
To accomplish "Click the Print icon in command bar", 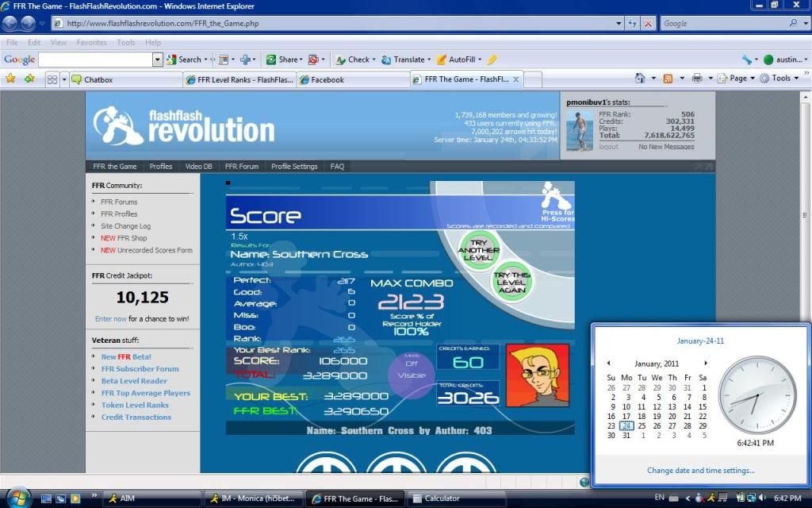I will click(697, 79).
